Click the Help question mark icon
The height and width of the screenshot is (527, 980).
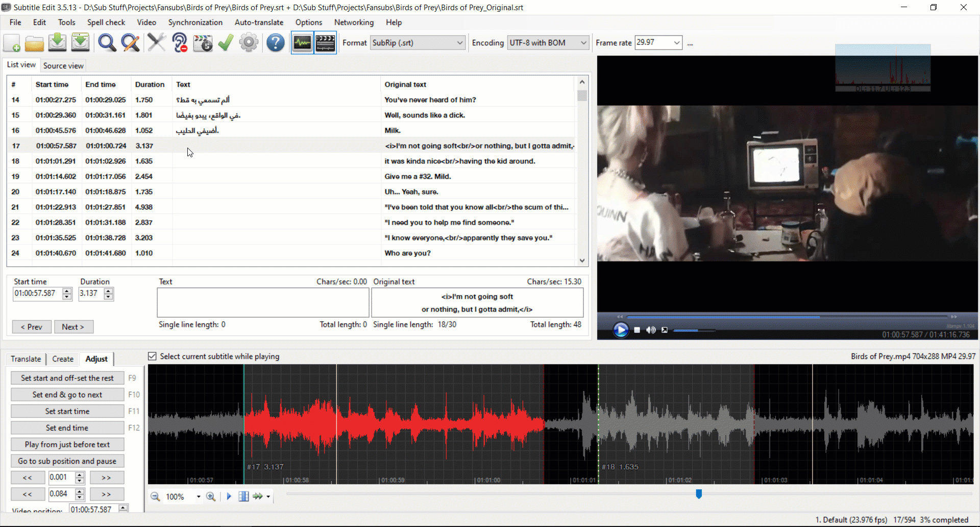[275, 43]
